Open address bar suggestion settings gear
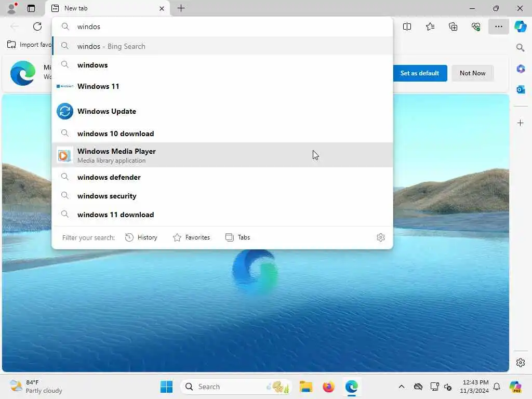Image resolution: width=532 pixels, height=399 pixels. point(381,237)
